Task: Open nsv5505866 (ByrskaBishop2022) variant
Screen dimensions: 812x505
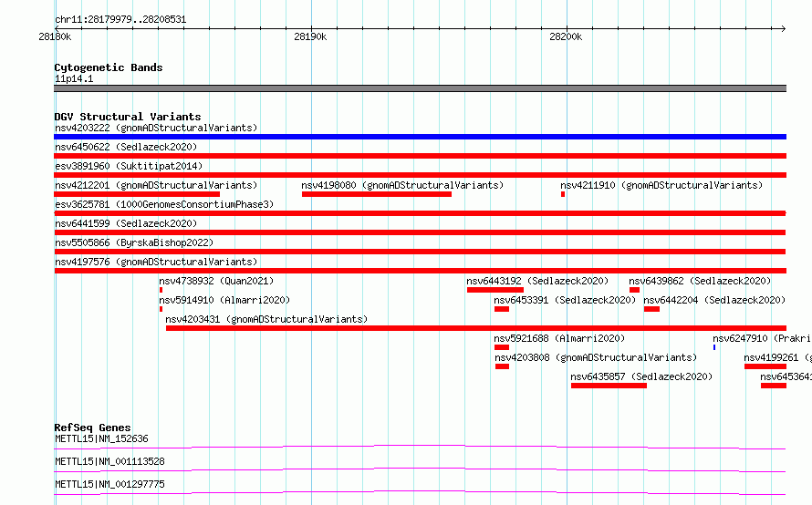Action: pos(134,242)
